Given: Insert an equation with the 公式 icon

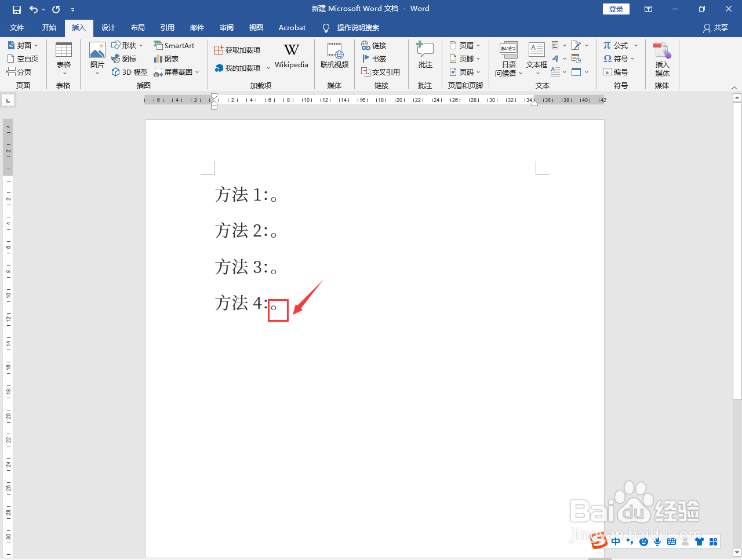Looking at the screenshot, I should [x=616, y=45].
